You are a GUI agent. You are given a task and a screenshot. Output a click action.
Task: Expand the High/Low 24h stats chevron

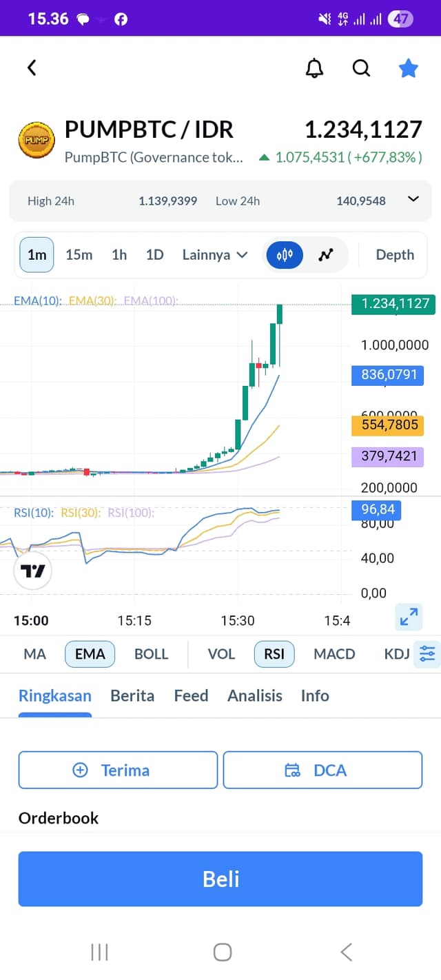tap(413, 199)
